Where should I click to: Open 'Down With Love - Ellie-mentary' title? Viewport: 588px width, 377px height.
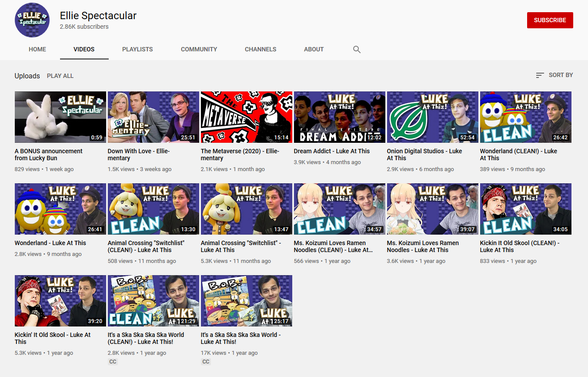coord(139,155)
